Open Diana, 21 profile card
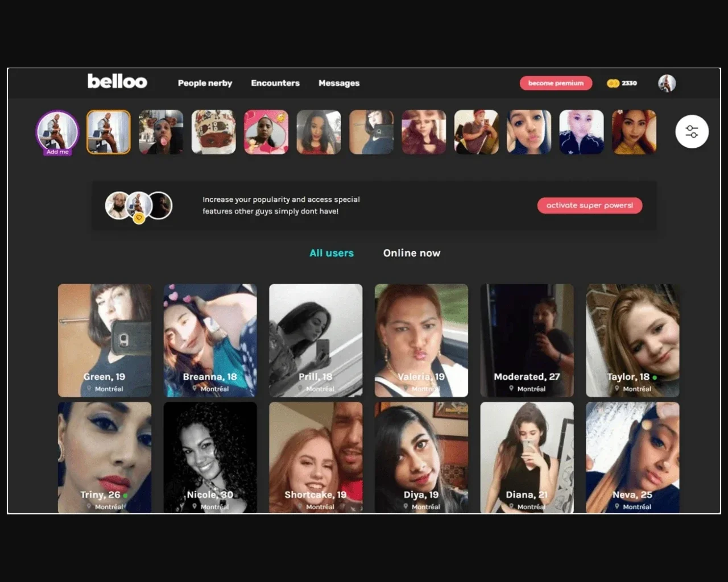 (527, 458)
